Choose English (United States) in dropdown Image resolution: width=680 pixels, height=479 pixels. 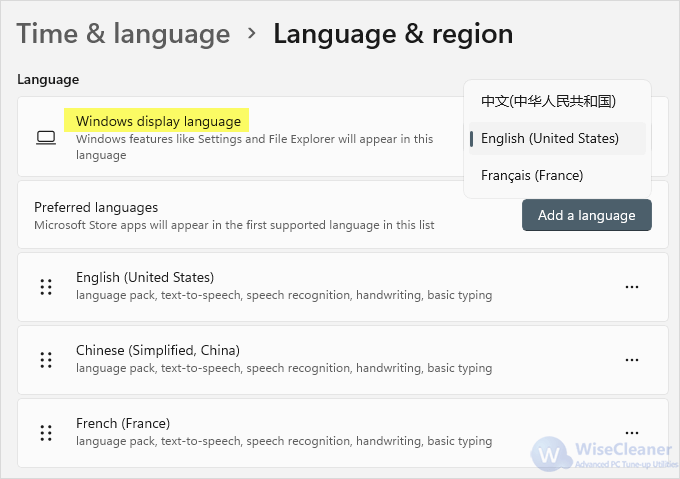[557, 138]
